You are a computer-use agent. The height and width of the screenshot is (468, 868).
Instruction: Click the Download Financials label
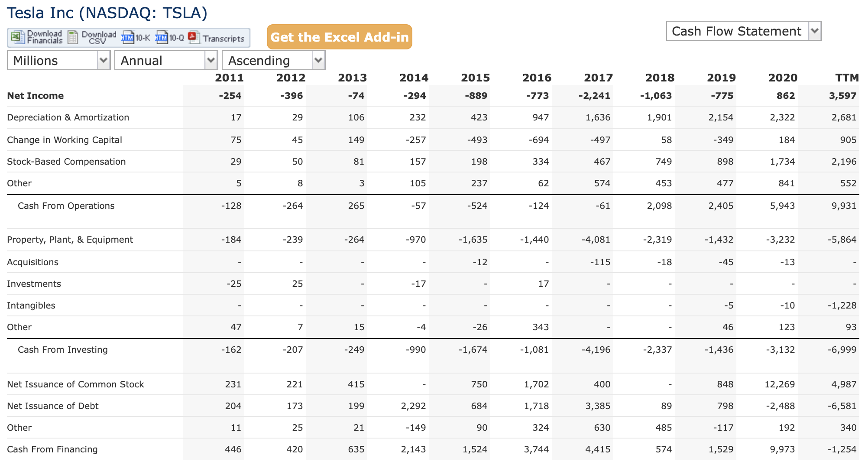[x=45, y=37]
